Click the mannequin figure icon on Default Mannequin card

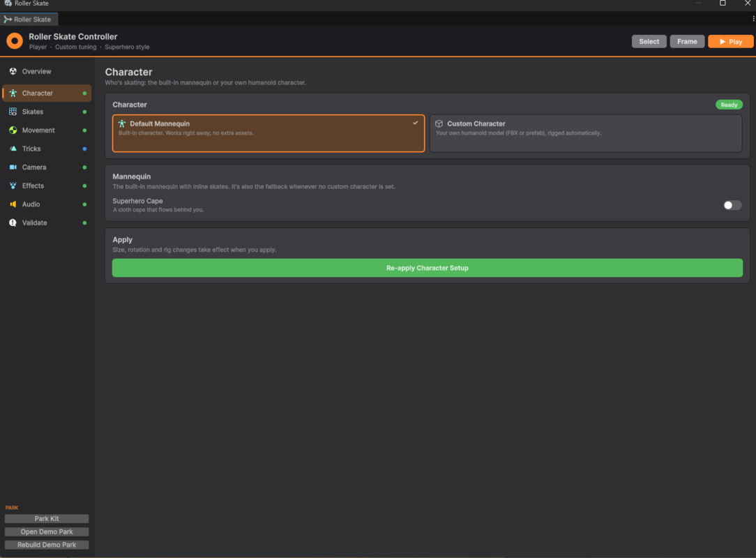[x=122, y=124]
